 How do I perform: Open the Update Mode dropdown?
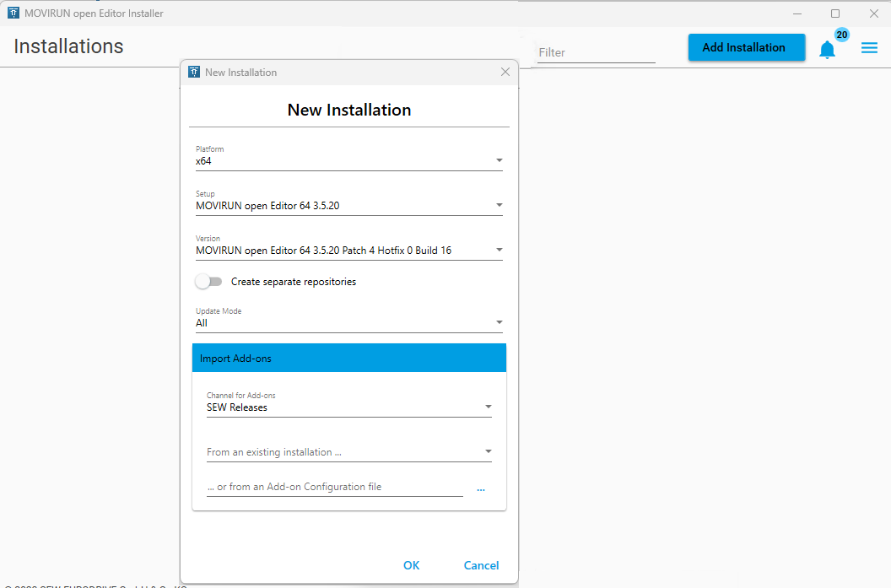pyautogui.click(x=348, y=322)
